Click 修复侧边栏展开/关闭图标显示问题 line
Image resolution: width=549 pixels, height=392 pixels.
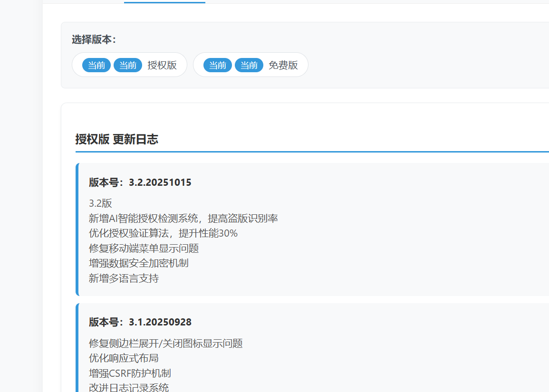(x=165, y=344)
